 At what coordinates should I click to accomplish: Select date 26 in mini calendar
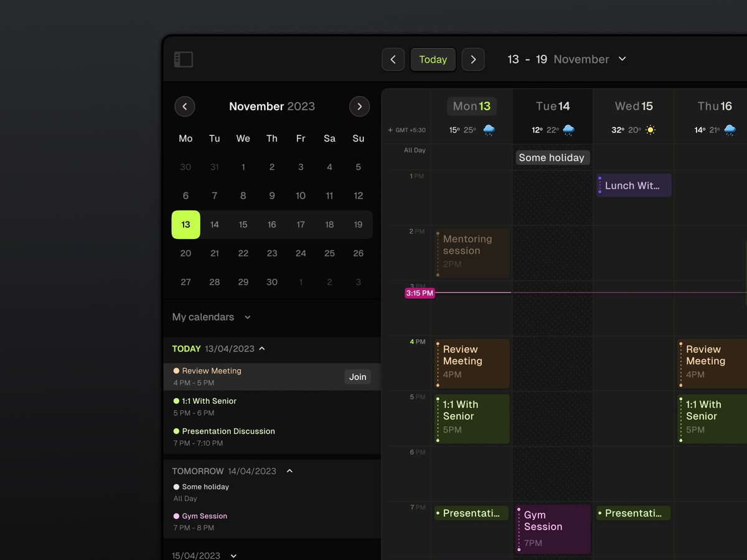(x=358, y=253)
